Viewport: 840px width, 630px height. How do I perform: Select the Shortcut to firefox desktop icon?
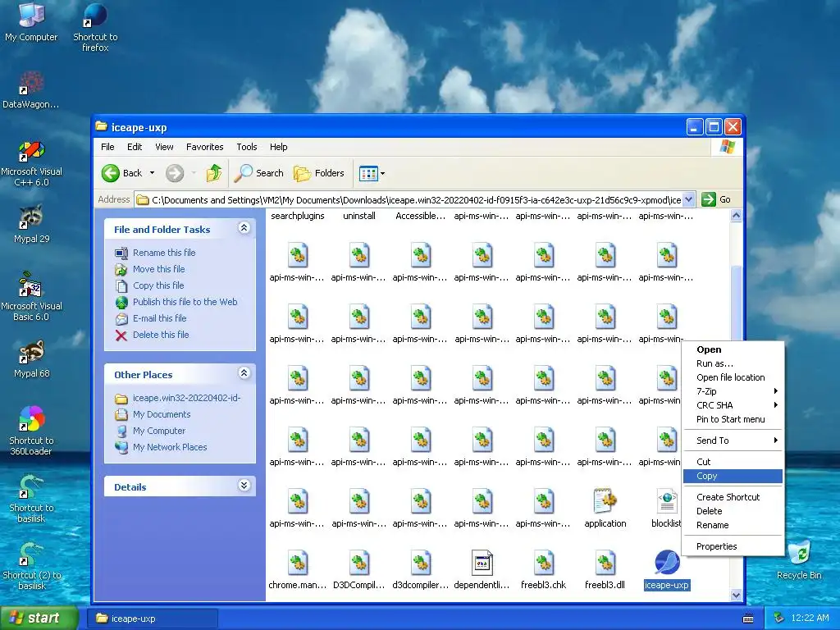tap(95, 27)
